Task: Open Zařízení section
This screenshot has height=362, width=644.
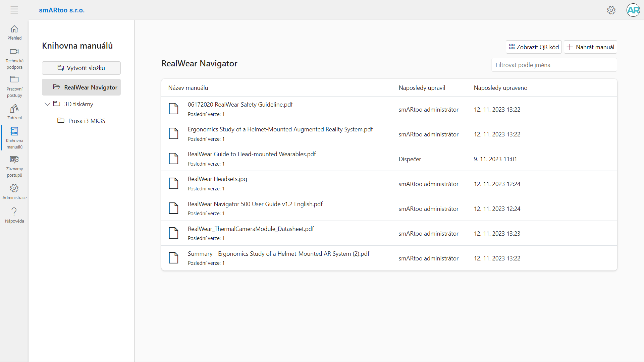Action: 14,112
